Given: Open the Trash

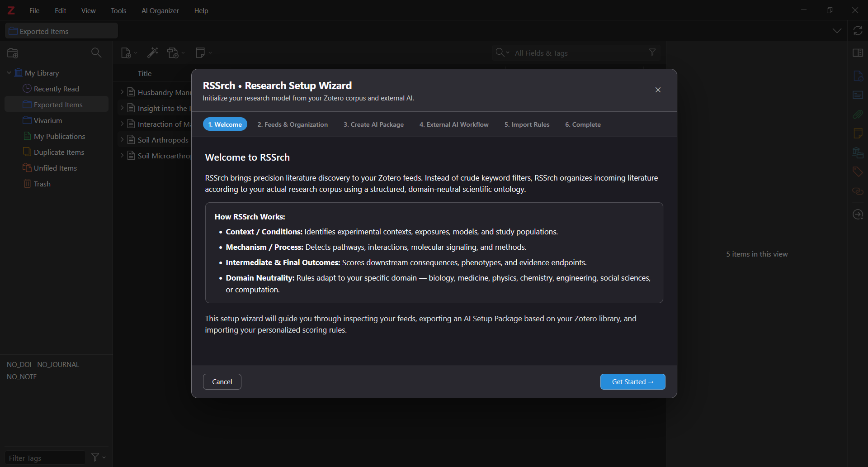Looking at the screenshot, I should click(56, 184).
